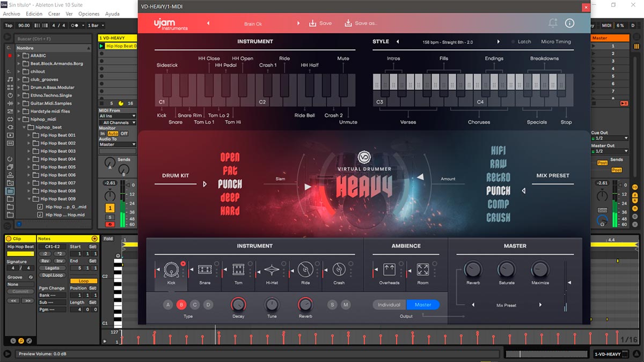
Task: Open Audio Effects category in browser sidebar
Action: tap(10, 103)
